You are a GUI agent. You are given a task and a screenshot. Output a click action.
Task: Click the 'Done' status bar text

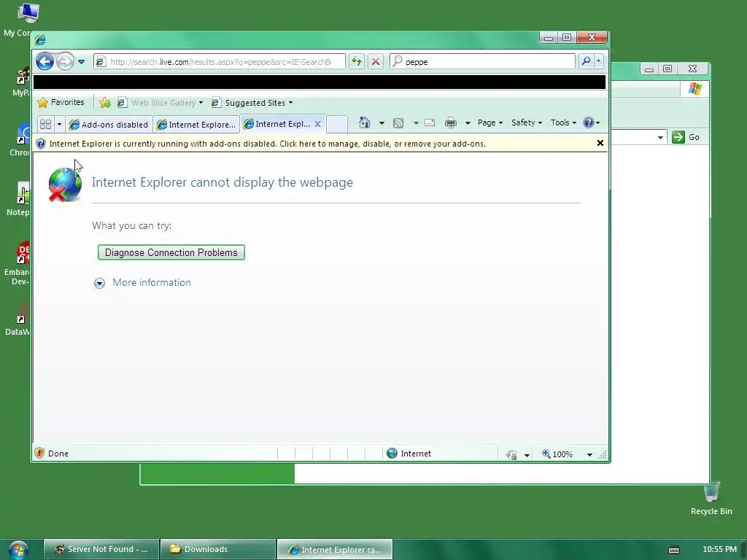pyautogui.click(x=58, y=454)
